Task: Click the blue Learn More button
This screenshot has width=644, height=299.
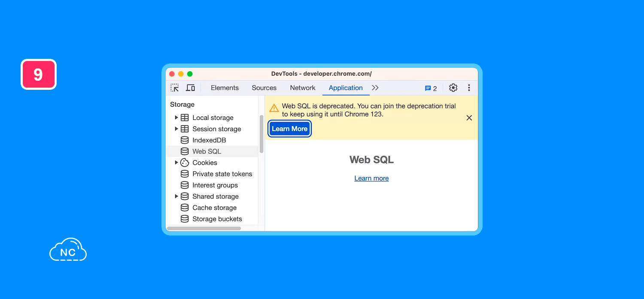Action: pyautogui.click(x=290, y=129)
